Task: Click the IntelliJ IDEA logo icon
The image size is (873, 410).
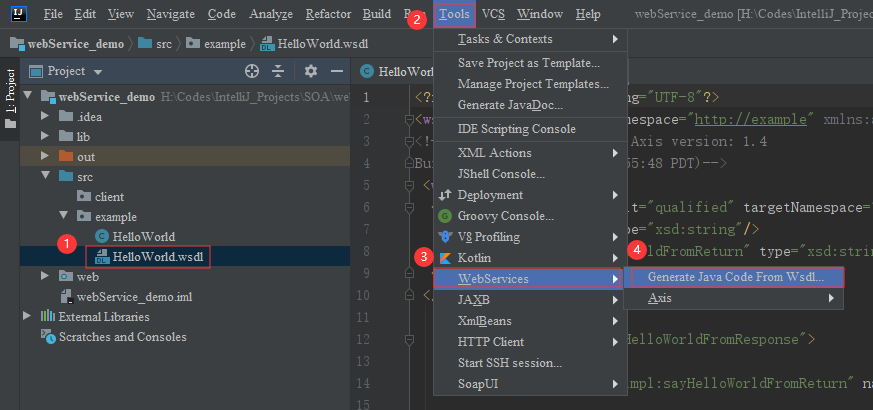Action: click(19, 14)
